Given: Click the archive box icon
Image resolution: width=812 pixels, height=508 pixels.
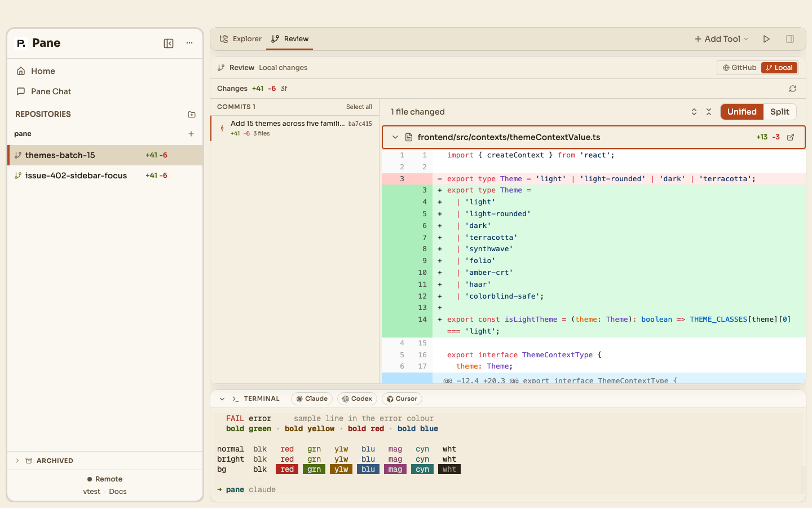Looking at the screenshot, I should [x=29, y=461].
